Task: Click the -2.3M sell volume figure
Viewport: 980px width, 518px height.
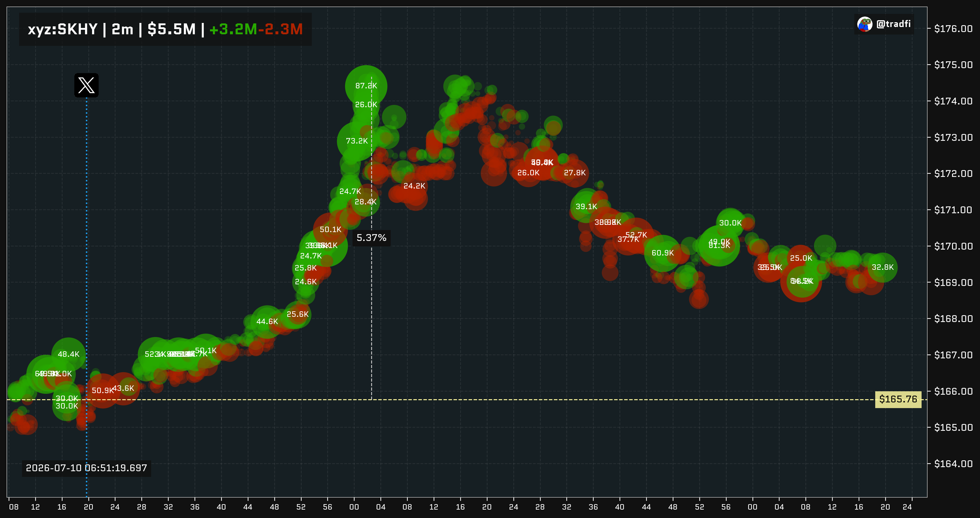Action: tap(280, 29)
